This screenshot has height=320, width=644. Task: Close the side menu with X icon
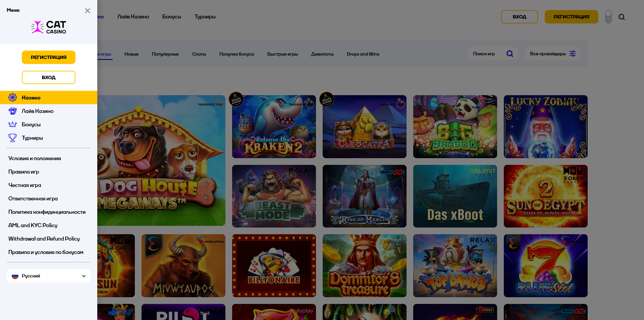click(x=88, y=11)
